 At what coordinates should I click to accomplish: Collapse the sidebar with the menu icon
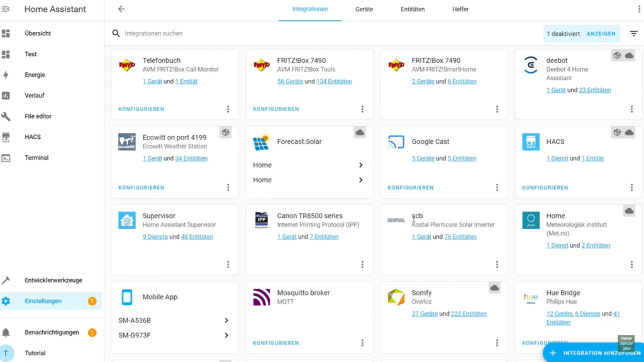click(x=6, y=9)
